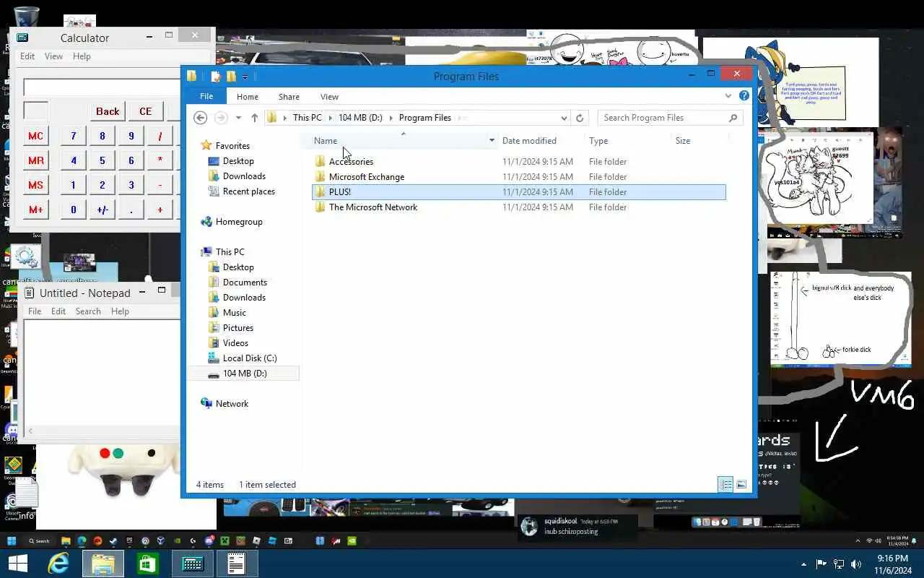Image resolution: width=924 pixels, height=578 pixels.
Task: Open Pictures under This PC
Action: coord(237,328)
